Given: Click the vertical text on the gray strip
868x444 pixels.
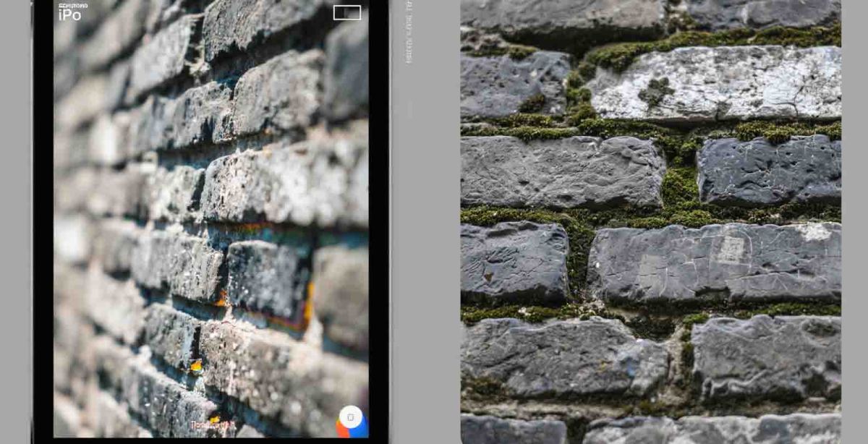Looking at the screenshot, I should pos(409,33).
